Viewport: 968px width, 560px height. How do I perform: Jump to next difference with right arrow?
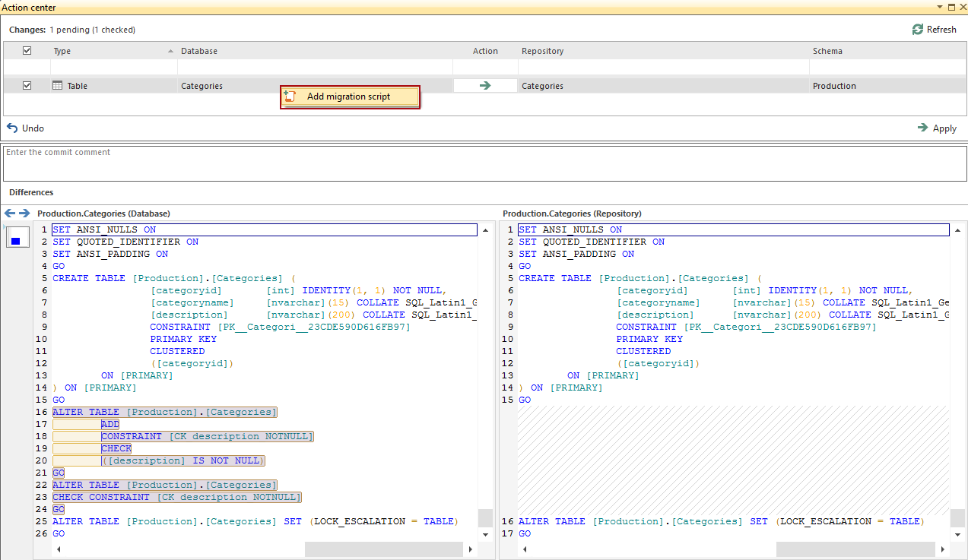(x=24, y=214)
